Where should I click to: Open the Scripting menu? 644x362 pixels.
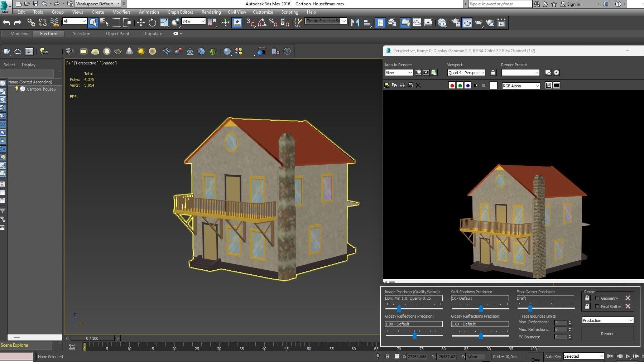coord(289,12)
